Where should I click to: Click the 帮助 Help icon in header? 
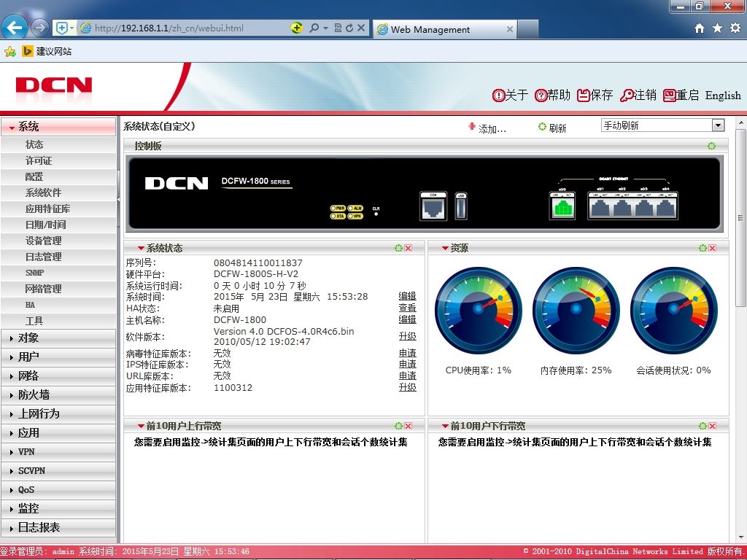pos(541,96)
